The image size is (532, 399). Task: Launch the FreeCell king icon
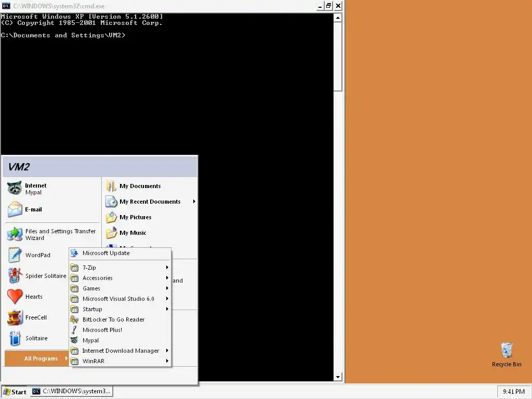click(x=15, y=317)
